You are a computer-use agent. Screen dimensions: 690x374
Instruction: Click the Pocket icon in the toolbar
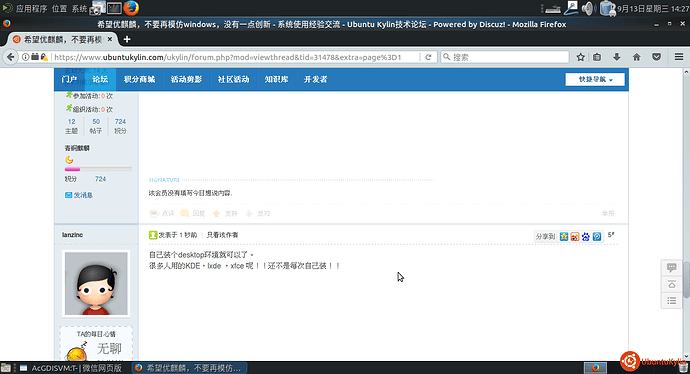pyautogui.click(x=656, y=57)
